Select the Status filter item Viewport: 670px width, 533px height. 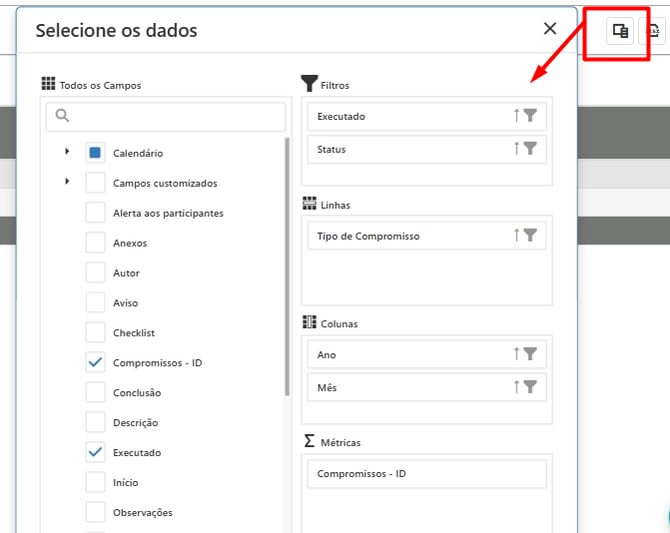click(x=410, y=149)
